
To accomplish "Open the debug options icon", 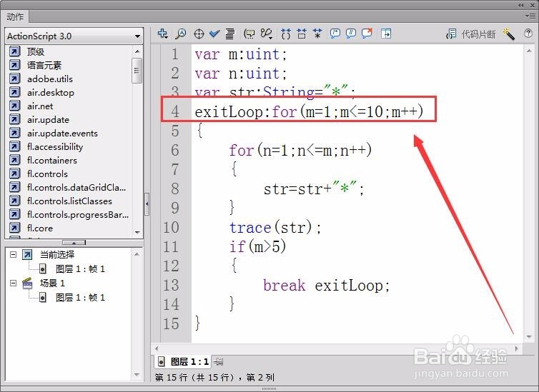I will click(267, 34).
